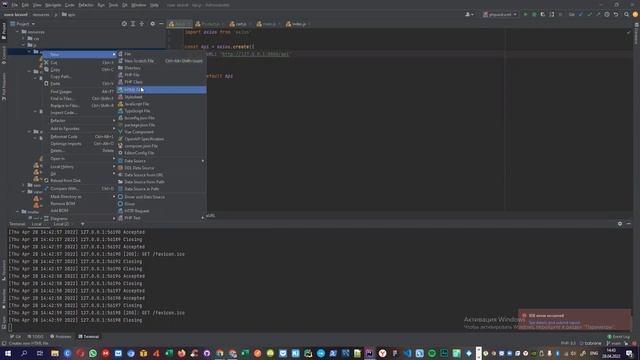Viewport: 640px width, 360px height.
Task: Click the EditorConfig File gear icon
Action: pos(120,153)
